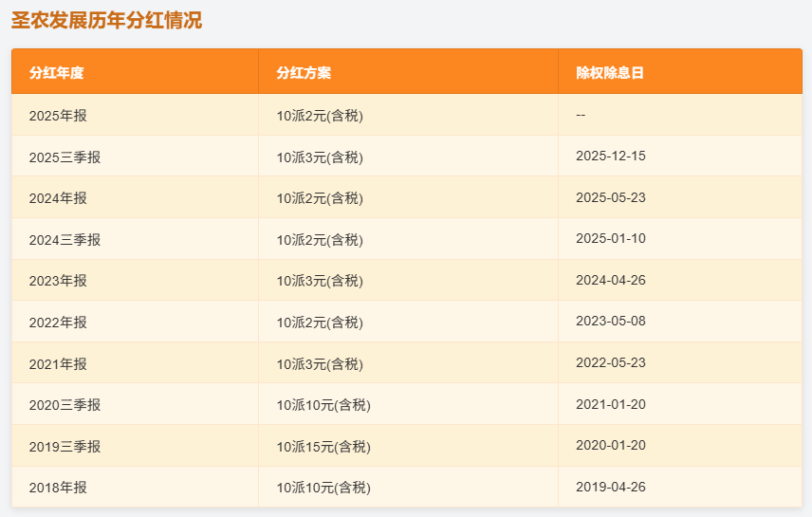This screenshot has width=812, height=517.
Task: Click the date 2019-04-26
Action: coord(611,487)
